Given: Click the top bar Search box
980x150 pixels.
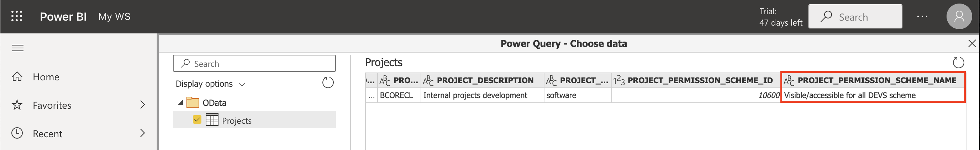Looking at the screenshot, I should pyautogui.click(x=855, y=17).
